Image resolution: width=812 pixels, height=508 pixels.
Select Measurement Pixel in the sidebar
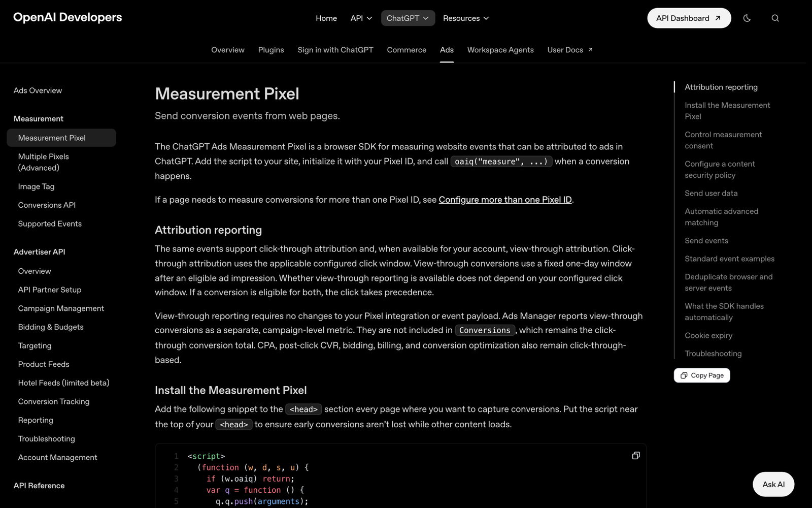pos(61,138)
